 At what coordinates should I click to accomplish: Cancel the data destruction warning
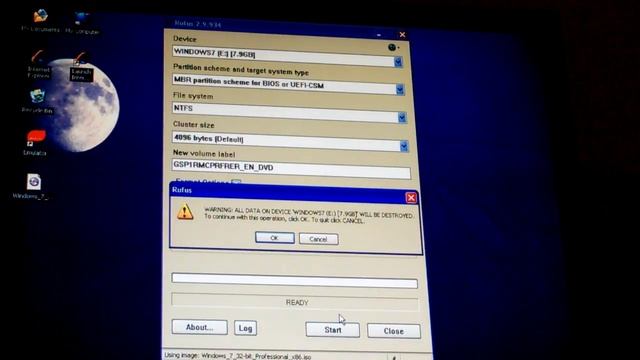tap(318, 239)
